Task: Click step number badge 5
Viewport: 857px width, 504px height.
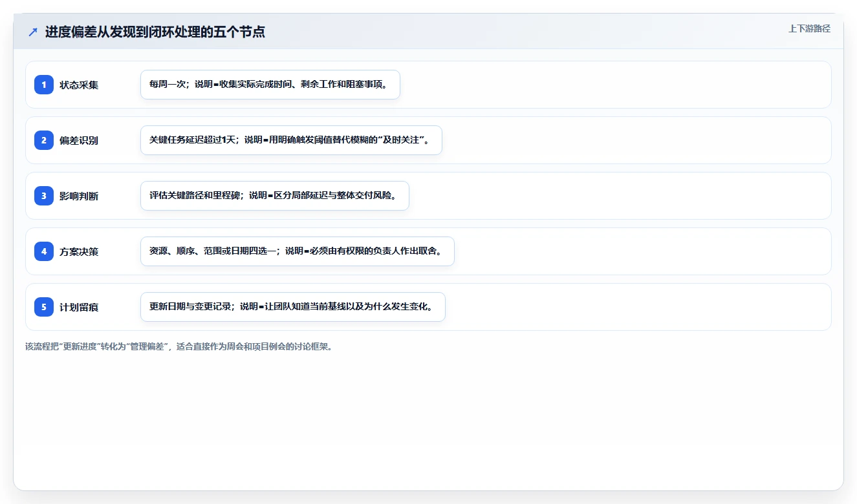Action: coord(44,307)
